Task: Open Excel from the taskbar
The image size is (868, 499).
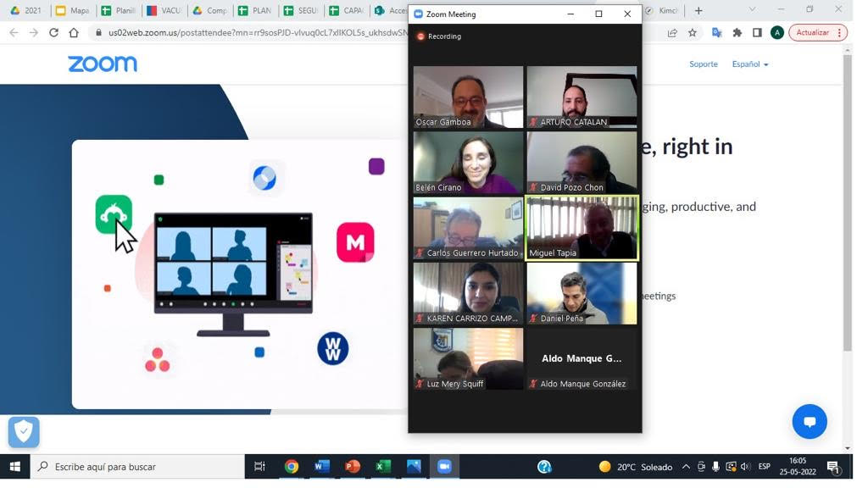Action: pos(383,467)
